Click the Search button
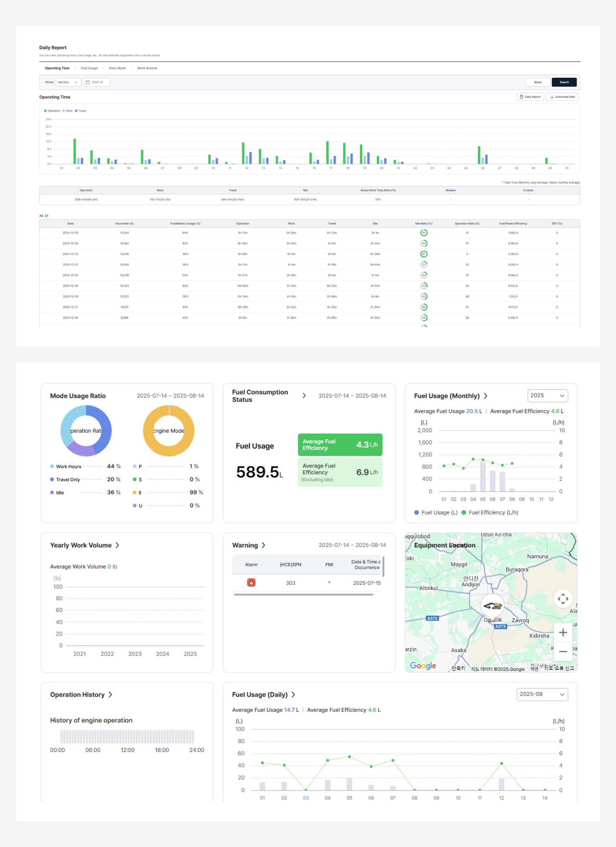The image size is (616, 847). 564,82
